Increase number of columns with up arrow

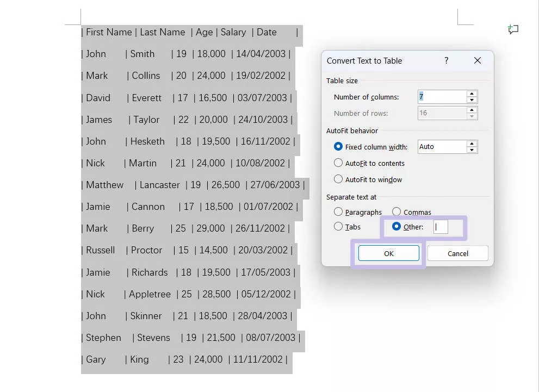[472, 94]
